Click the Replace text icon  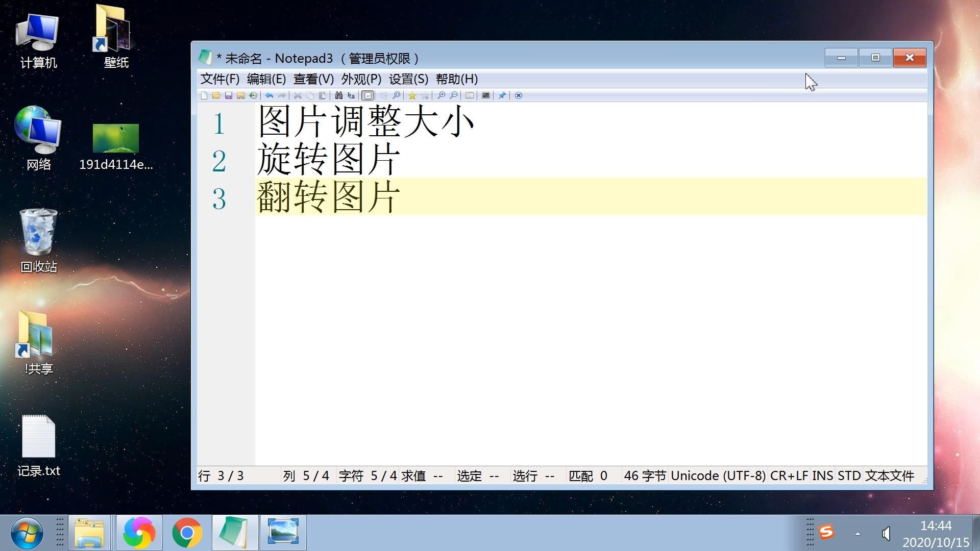point(351,95)
